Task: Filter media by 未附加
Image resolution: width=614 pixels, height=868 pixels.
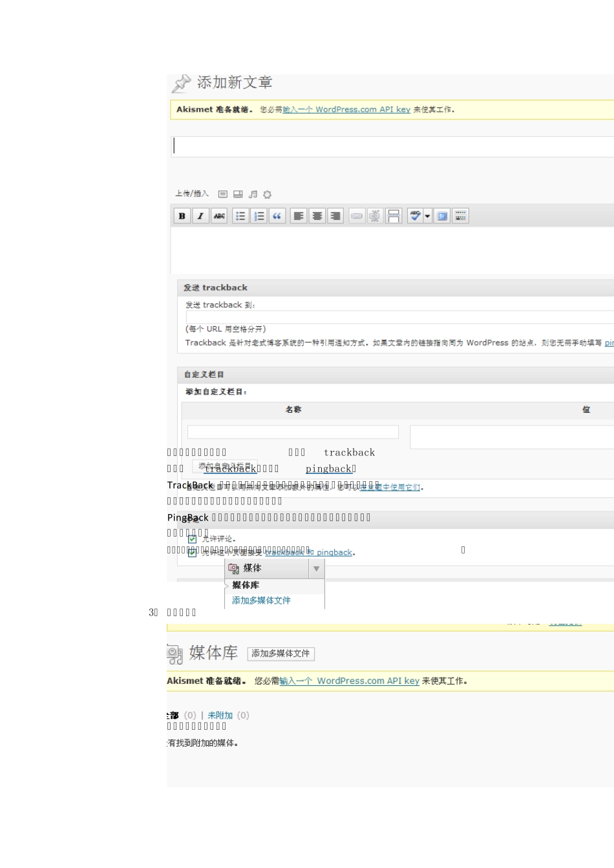Action: coord(220,716)
